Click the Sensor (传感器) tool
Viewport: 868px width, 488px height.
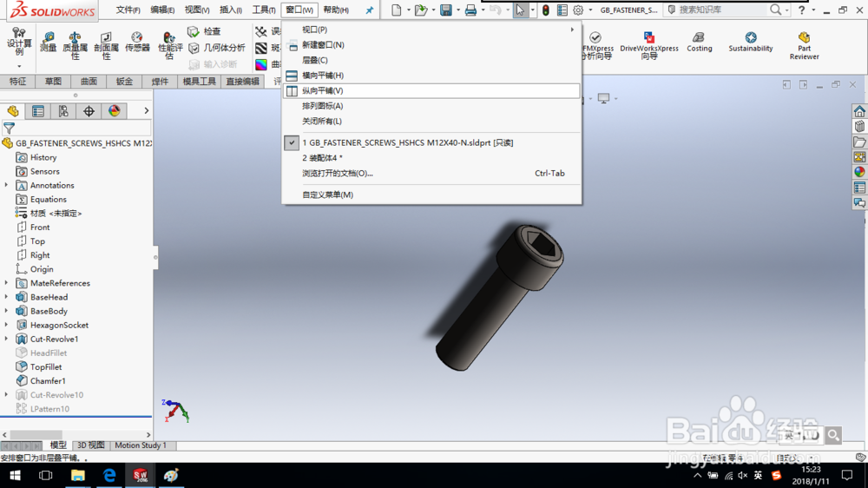(x=137, y=42)
